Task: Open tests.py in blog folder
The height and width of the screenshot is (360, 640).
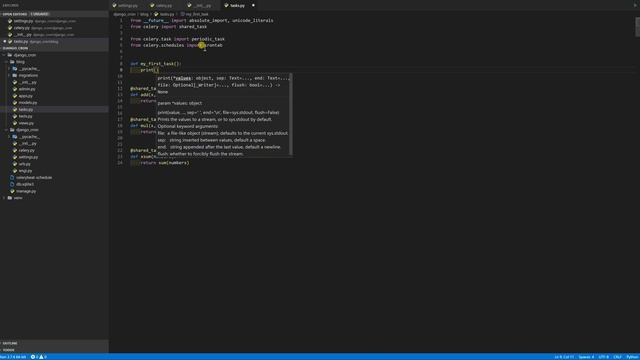Action: click(25, 116)
